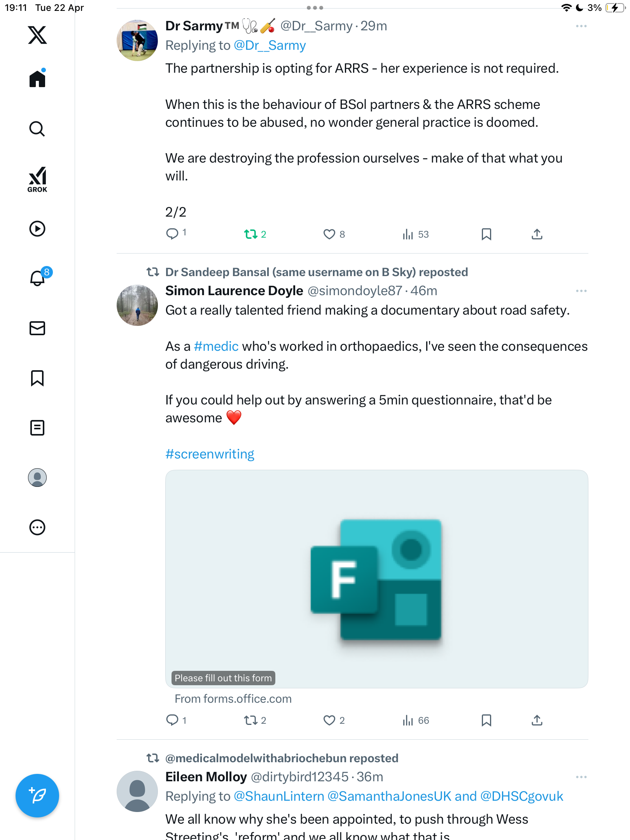
Task: Open direct Messages envelope
Action: click(37, 328)
